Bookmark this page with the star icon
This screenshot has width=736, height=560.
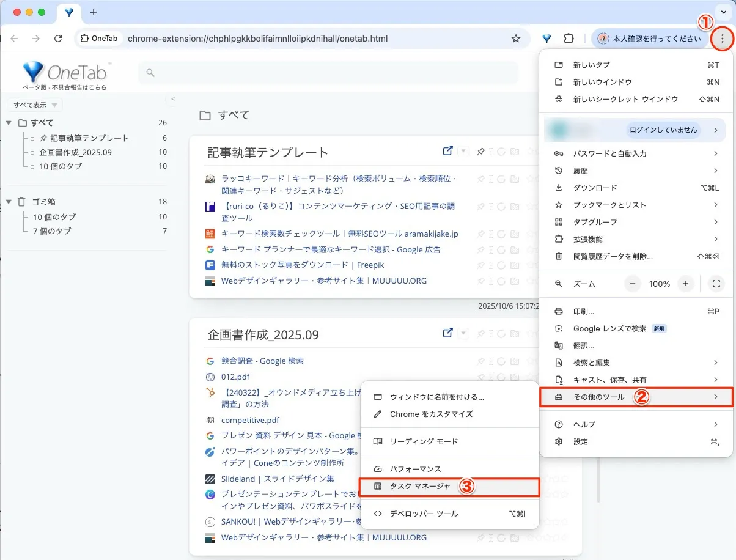[x=516, y=39]
